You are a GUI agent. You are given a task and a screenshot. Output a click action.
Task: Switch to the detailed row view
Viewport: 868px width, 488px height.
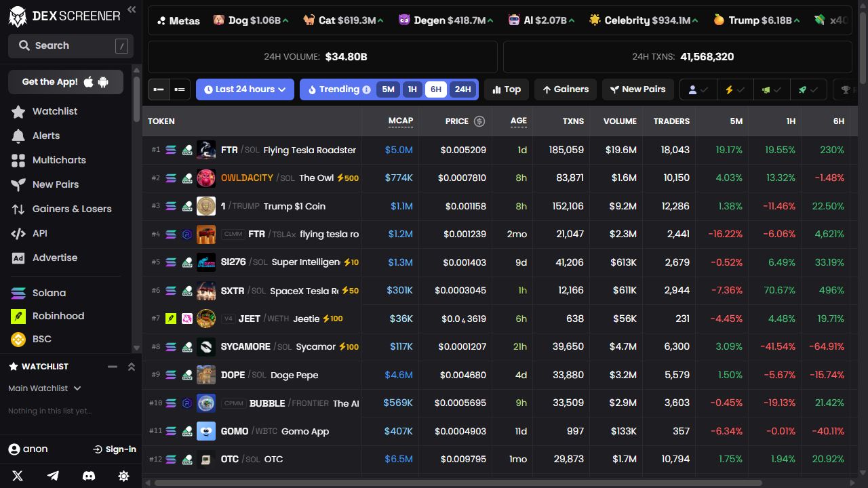pyautogui.click(x=180, y=89)
